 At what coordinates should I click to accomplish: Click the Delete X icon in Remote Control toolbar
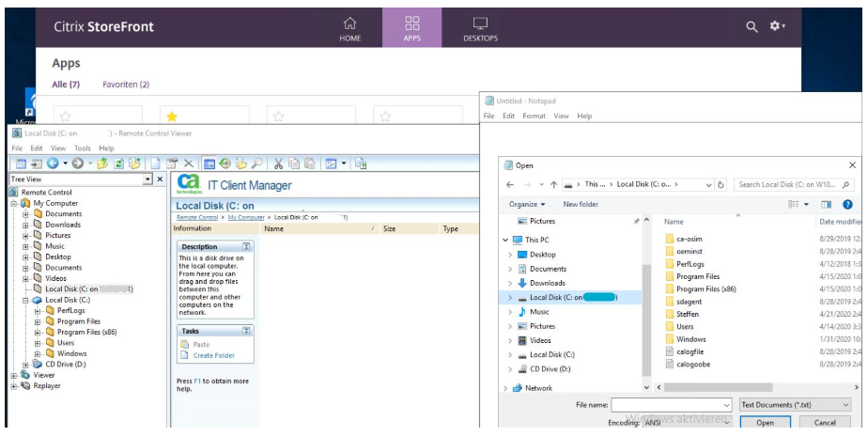(x=188, y=163)
